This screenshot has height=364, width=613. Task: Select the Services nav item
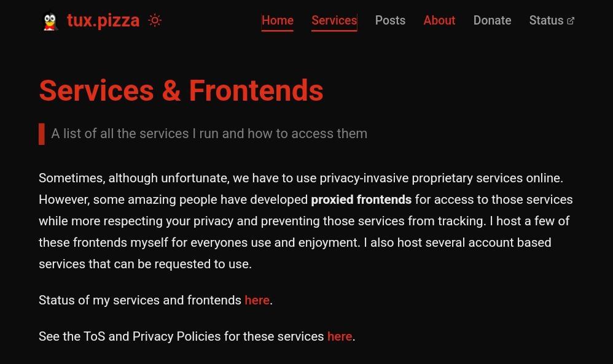334,20
